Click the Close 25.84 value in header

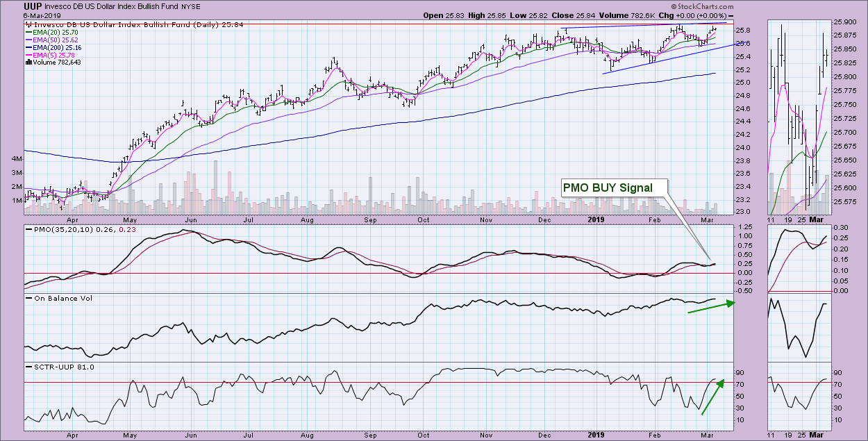click(x=562, y=15)
